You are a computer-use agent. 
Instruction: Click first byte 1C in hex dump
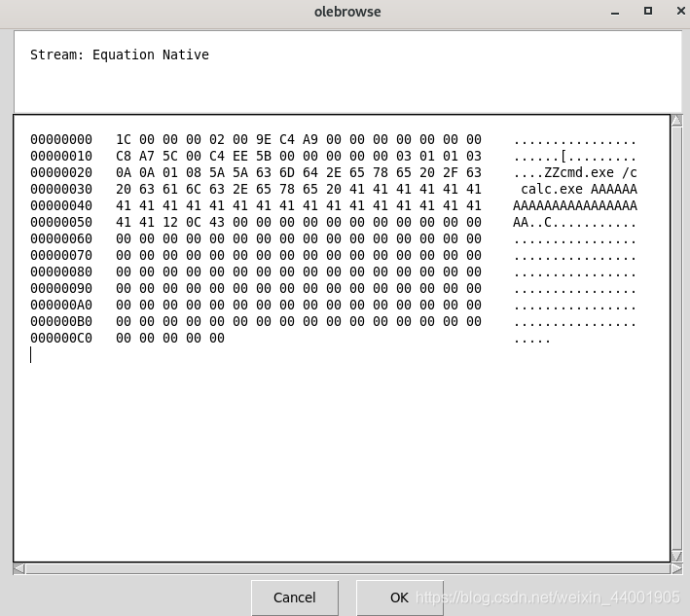tap(124, 139)
